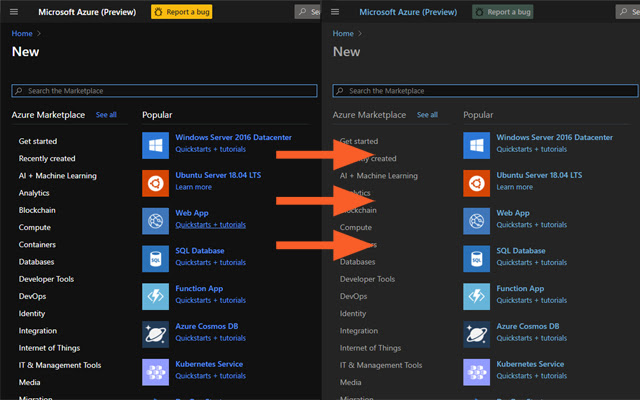Screen dimensions: 640x400
Task: Click yellow Report a bug button, left panel
Action: tap(182, 12)
